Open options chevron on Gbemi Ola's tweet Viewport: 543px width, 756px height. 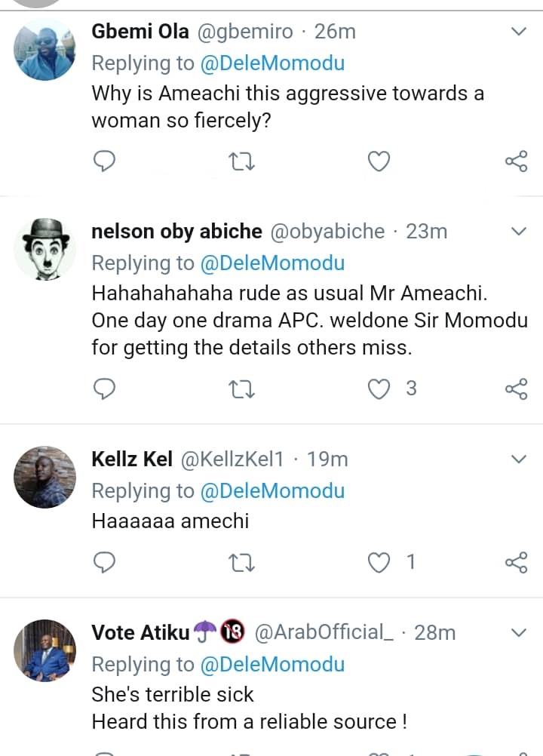[519, 32]
